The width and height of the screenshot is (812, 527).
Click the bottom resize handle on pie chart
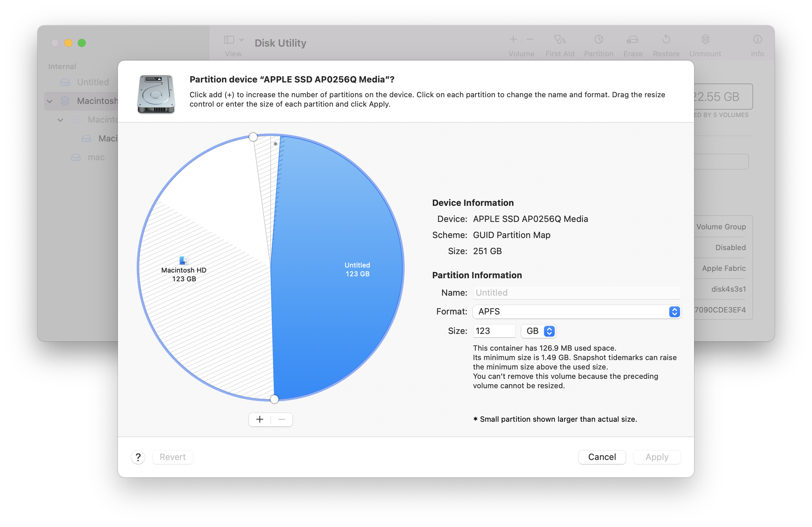274,399
